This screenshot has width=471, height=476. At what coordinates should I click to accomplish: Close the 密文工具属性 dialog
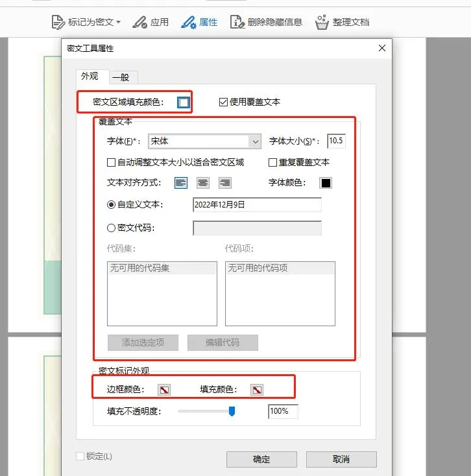point(382,48)
